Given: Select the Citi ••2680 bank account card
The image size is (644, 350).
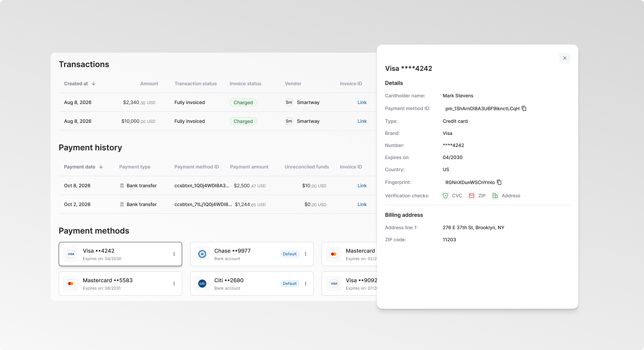Looking at the screenshot, I should [x=252, y=284].
